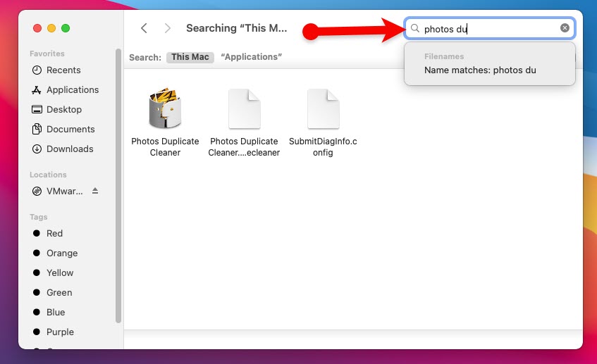Click the magnifying glass search icon
This screenshot has width=597, height=364.
pyautogui.click(x=415, y=29)
